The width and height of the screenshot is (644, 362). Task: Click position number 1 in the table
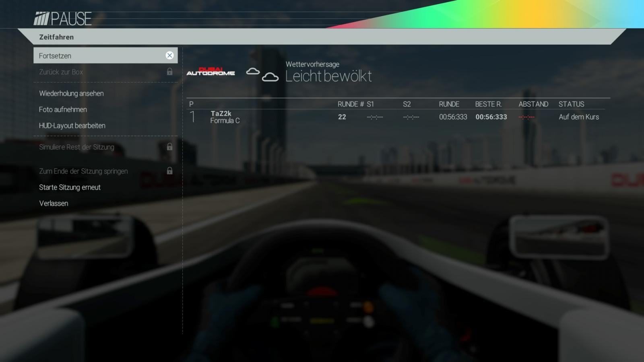[192, 117]
